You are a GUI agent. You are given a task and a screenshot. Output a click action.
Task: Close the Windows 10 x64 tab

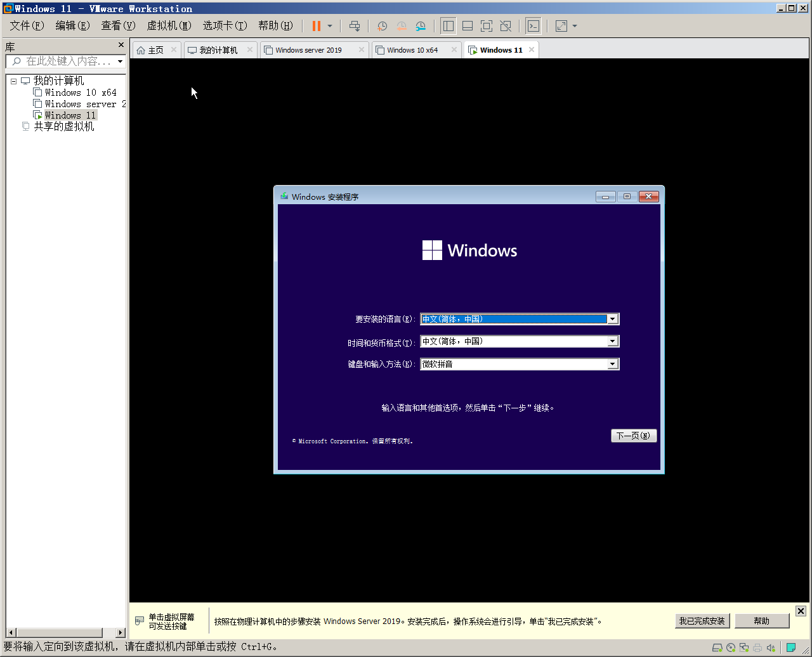tap(454, 49)
